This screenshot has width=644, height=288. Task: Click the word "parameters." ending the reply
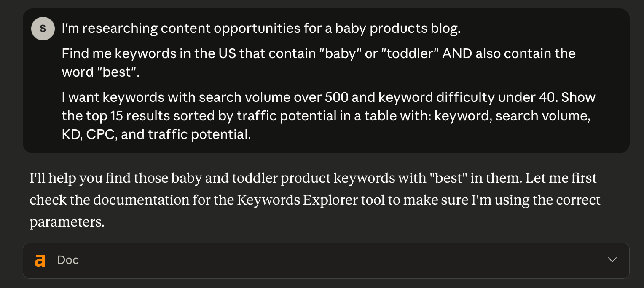tap(67, 222)
